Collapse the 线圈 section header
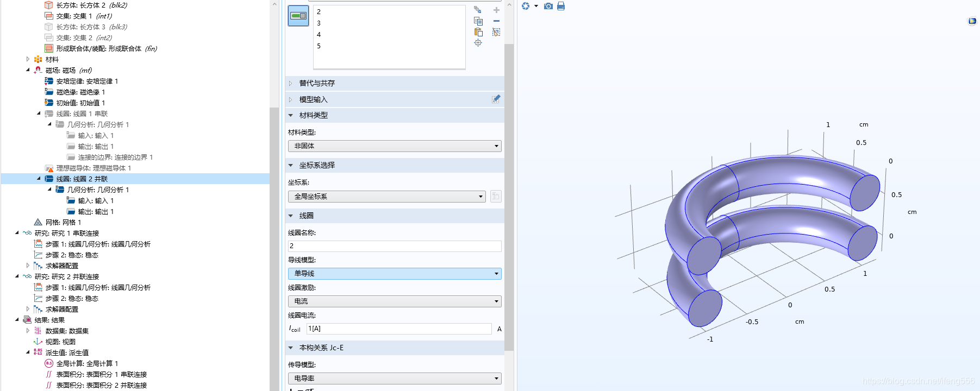The height and width of the screenshot is (391, 980). coord(290,216)
